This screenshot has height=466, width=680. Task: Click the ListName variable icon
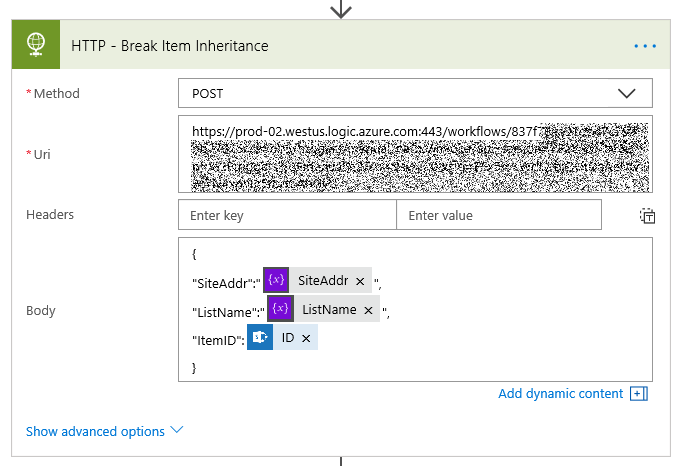(x=280, y=309)
